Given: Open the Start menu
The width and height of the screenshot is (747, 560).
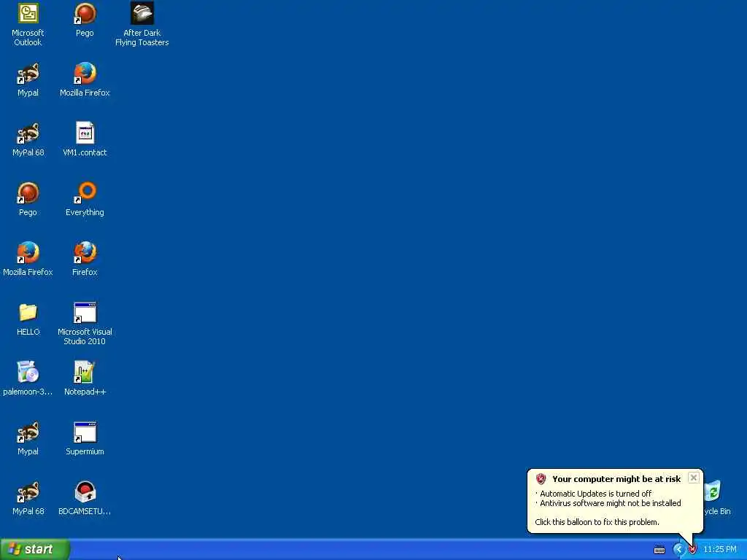Looking at the screenshot, I should pyautogui.click(x=35, y=549).
